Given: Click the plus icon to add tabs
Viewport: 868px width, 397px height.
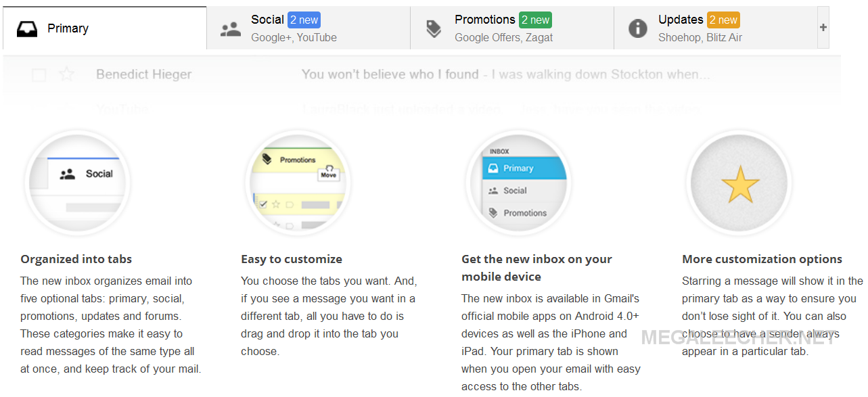Looking at the screenshot, I should click(x=823, y=28).
